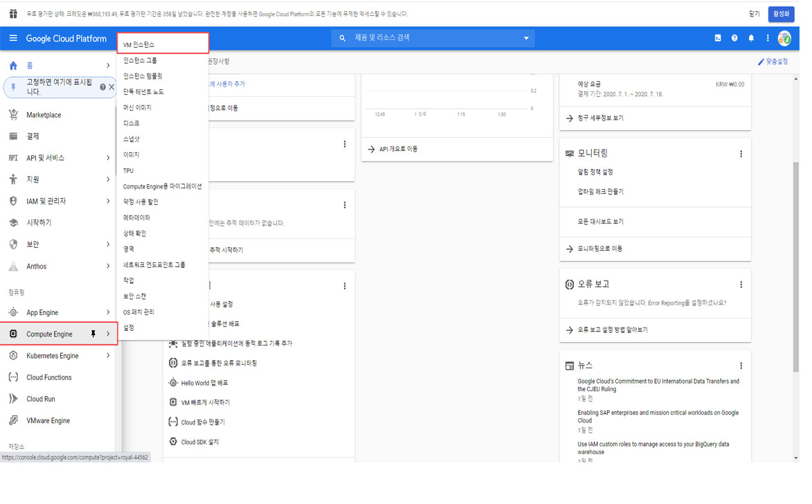Expand 지원 submenu chevron
The image size is (812, 504).
click(108, 179)
